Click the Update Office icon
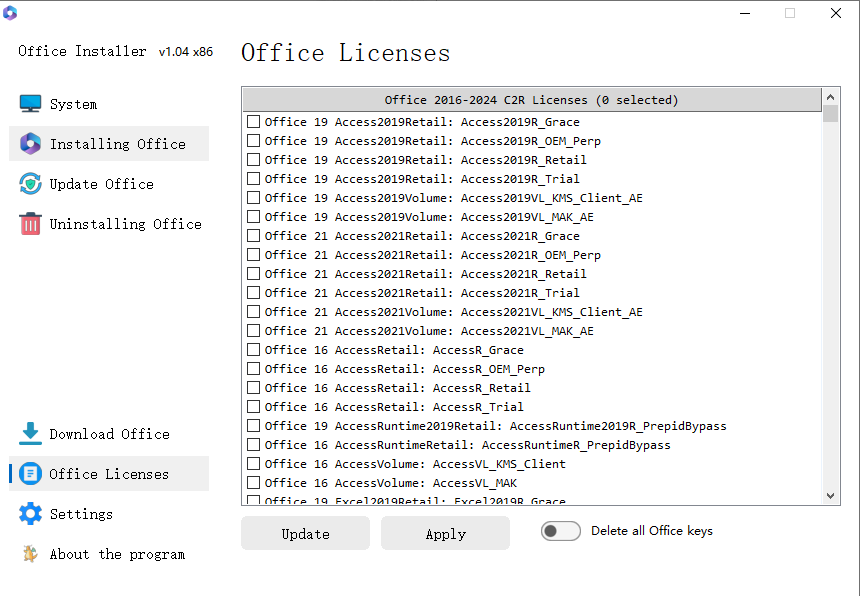The height and width of the screenshot is (596, 860). tap(28, 184)
